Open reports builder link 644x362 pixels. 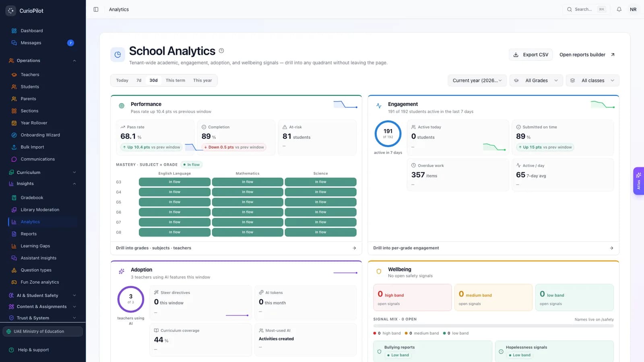587,55
